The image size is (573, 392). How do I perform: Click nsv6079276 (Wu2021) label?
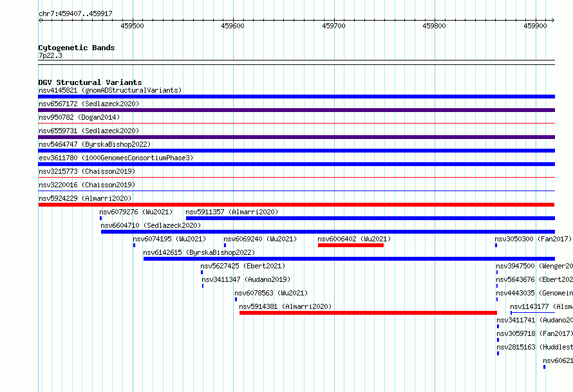[x=136, y=212]
